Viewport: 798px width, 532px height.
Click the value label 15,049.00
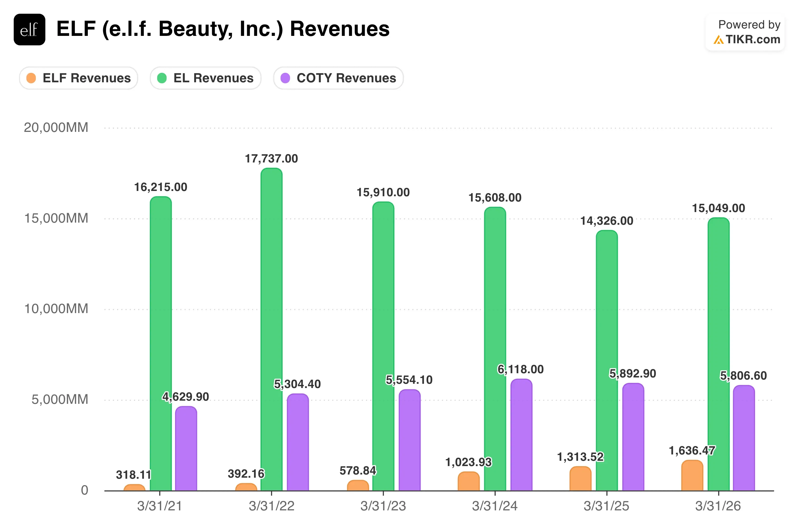pyautogui.click(x=719, y=208)
